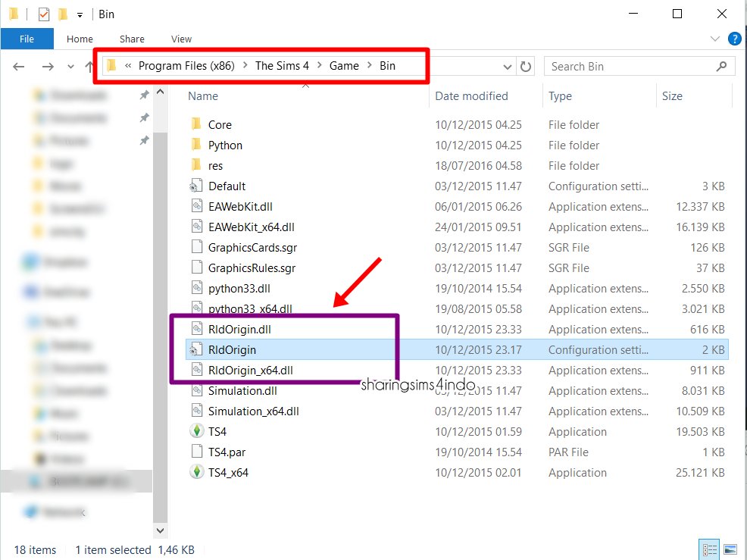Open the View ribbon tab
The width and height of the screenshot is (747, 560).
(181, 39)
